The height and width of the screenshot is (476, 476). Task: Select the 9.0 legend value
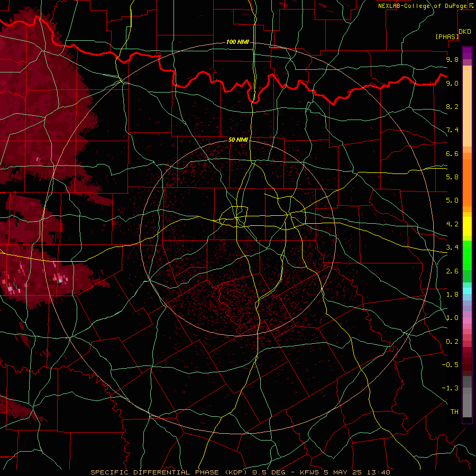click(452, 83)
